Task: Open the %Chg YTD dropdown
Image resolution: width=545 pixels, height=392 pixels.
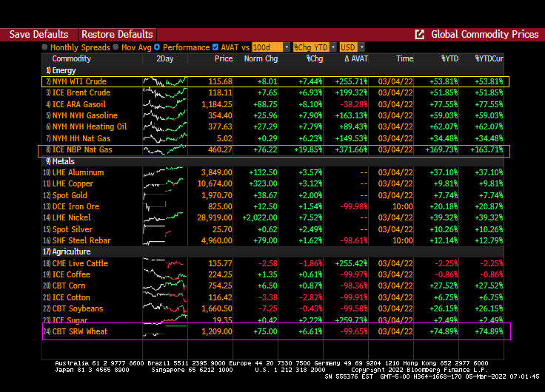Action: pyautogui.click(x=314, y=47)
